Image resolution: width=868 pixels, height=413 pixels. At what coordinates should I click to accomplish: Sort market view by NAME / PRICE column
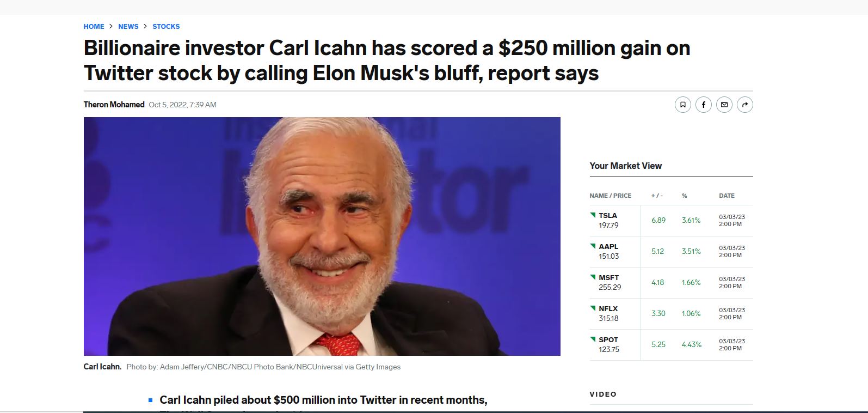[611, 196]
